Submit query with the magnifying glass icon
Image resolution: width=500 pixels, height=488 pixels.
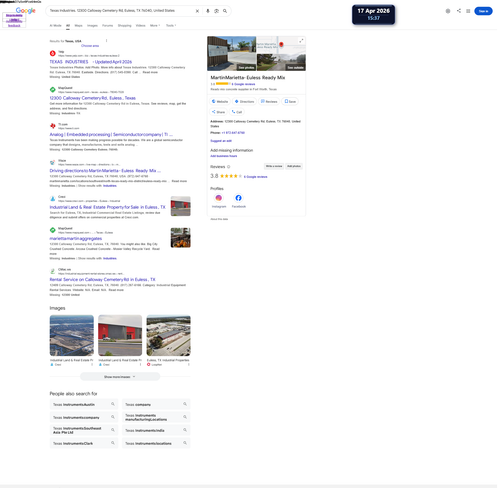coord(225,11)
